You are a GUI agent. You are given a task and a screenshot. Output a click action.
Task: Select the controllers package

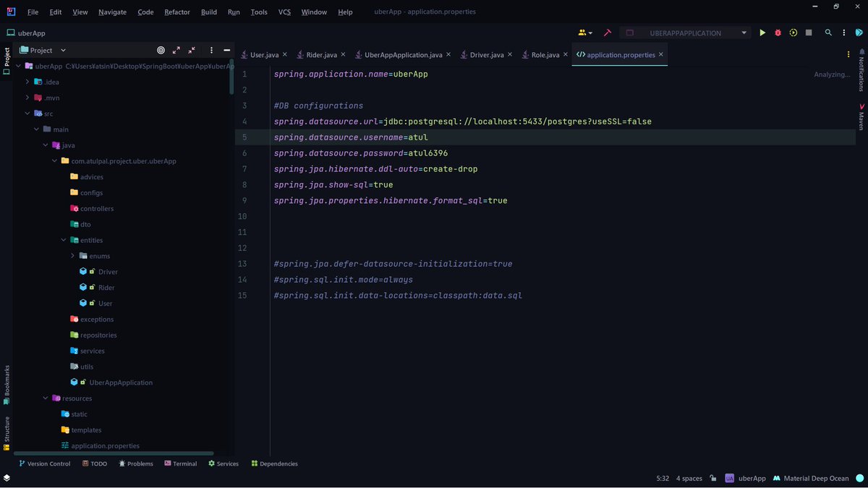(x=96, y=208)
